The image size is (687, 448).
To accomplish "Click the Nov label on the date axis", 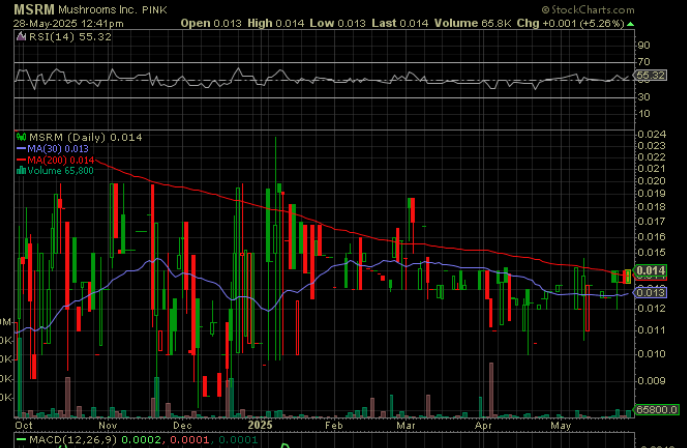I will pyautogui.click(x=108, y=425).
